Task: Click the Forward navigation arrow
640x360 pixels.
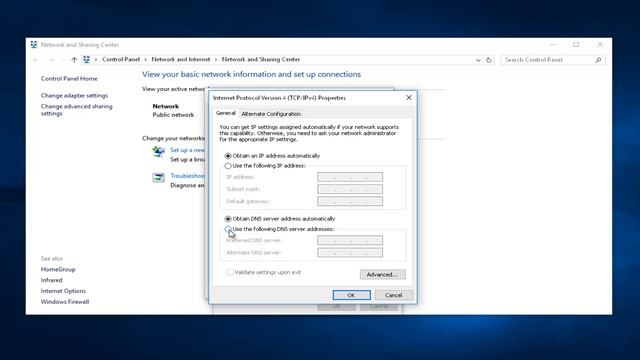Action: 51,60
